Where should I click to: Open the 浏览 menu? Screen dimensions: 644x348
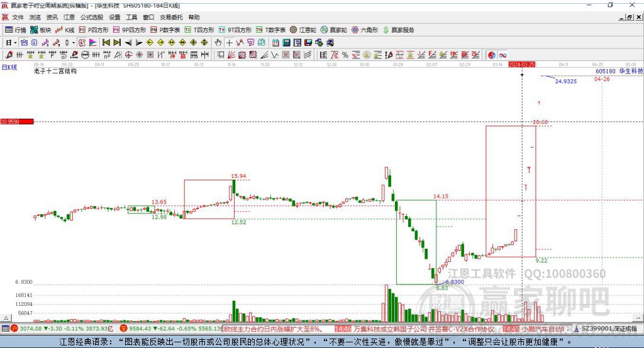click(x=35, y=17)
